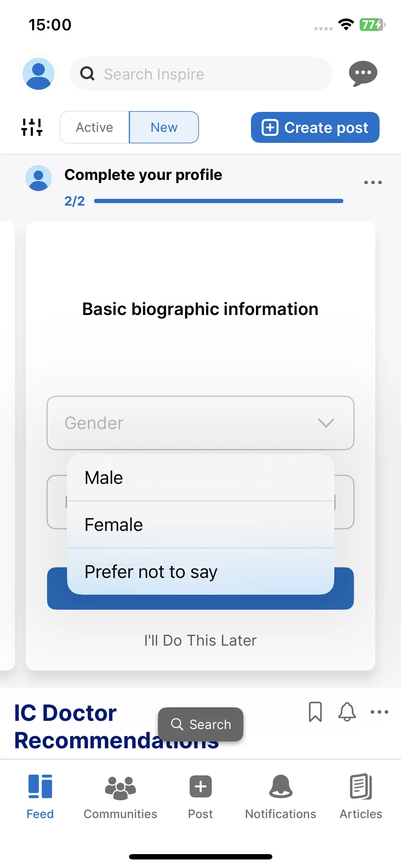This screenshot has height=868, width=401.
Task: Choose Male from the gender list
Action: click(201, 477)
